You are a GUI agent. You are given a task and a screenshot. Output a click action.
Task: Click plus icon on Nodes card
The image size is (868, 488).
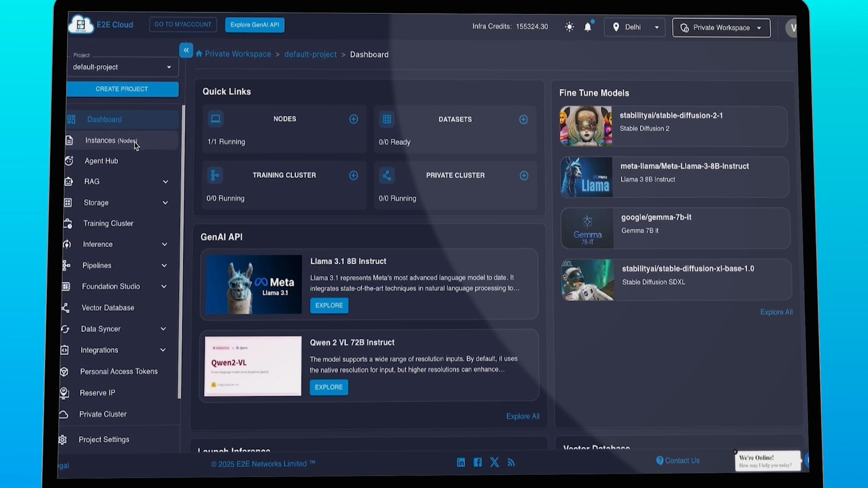354,119
